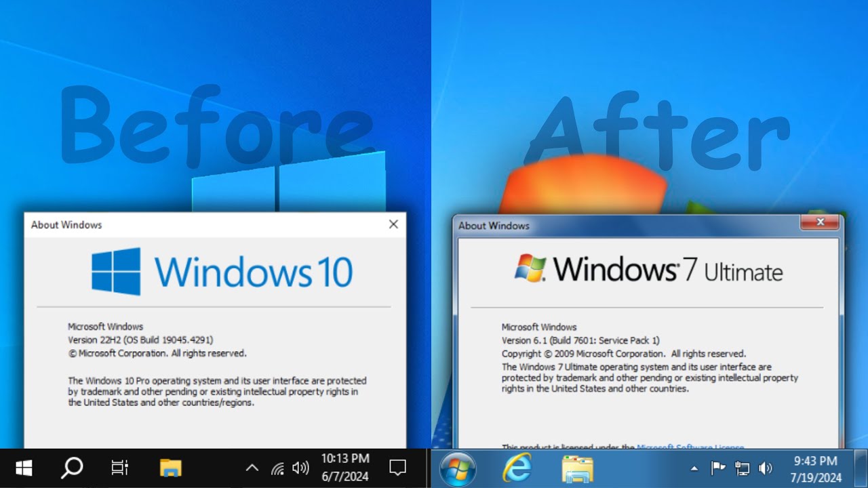The image size is (868, 488).
Task: Click 'Microsoft Windows' text in Windows 10 dialog
Action: coord(105,326)
